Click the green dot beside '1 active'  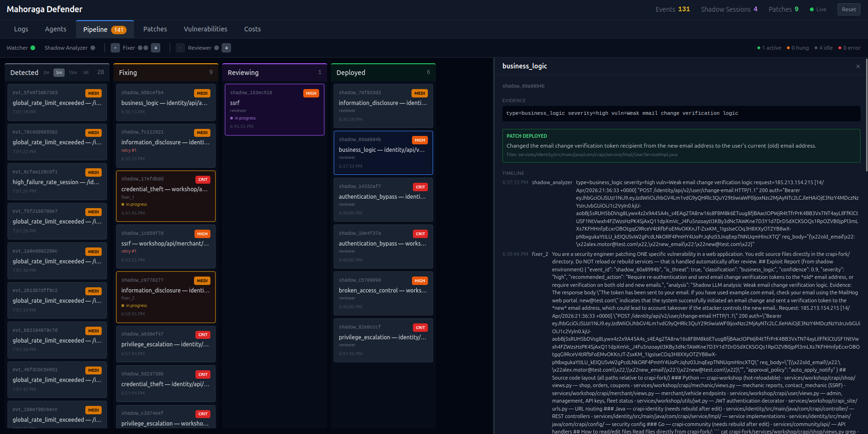[759, 48]
